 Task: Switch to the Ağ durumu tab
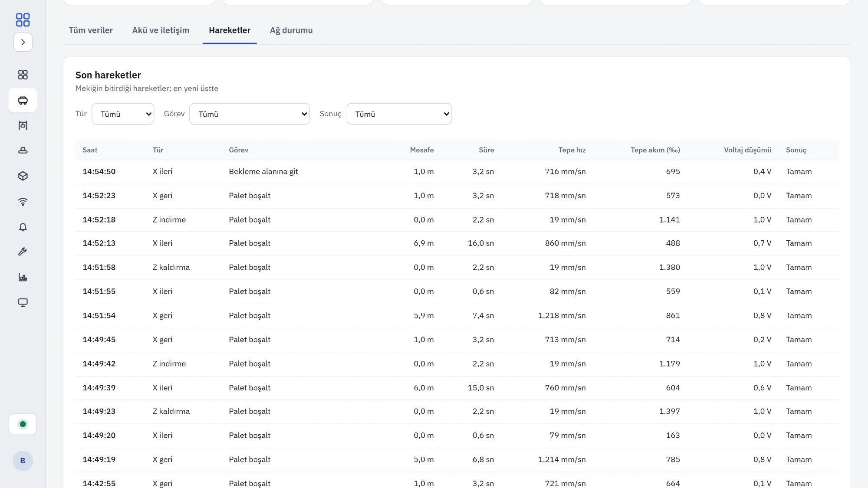point(291,30)
